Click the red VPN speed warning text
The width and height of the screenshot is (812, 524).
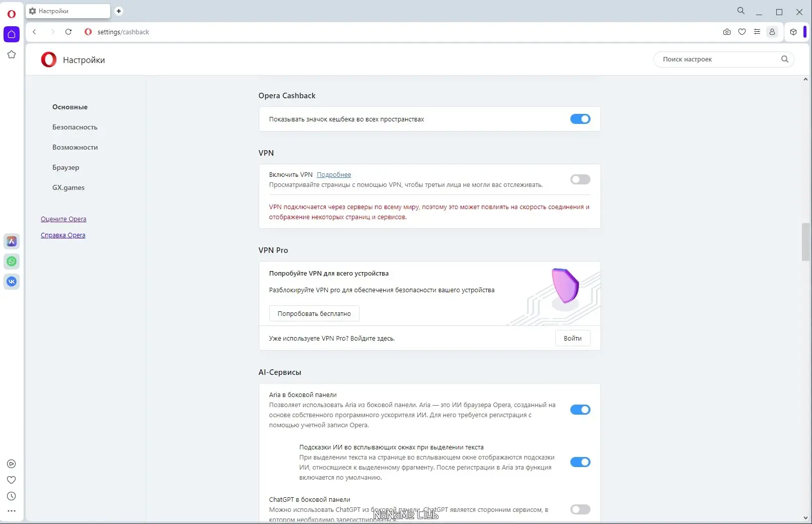(x=429, y=212)
